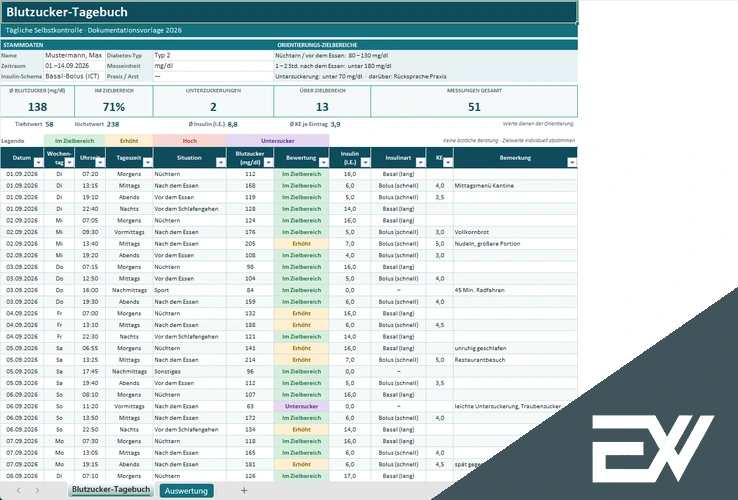Select blood sugar value 205 on 02.09.2026
The width and height of the screenshot is (738, 500).
point(250,244)
